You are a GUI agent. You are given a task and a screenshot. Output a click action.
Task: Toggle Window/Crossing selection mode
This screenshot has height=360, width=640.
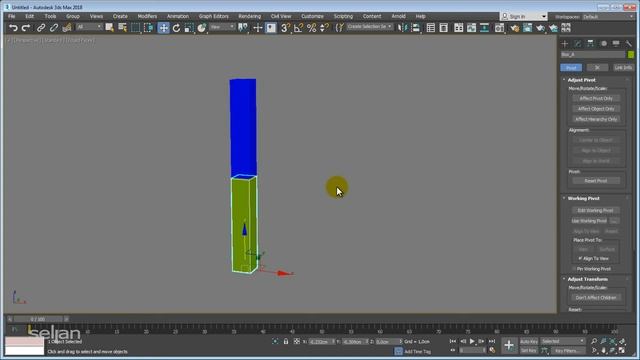click(149, 28)
